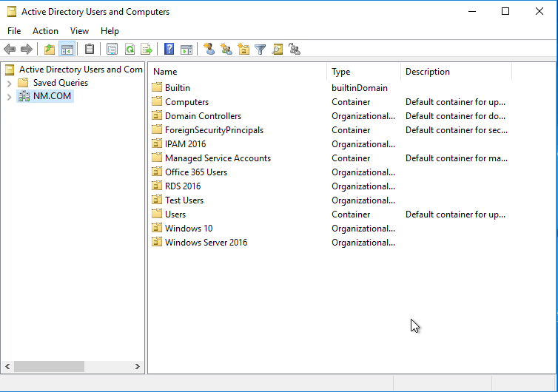
Task: Click 'Default container for ma...' description
Action: pos(457,158)
